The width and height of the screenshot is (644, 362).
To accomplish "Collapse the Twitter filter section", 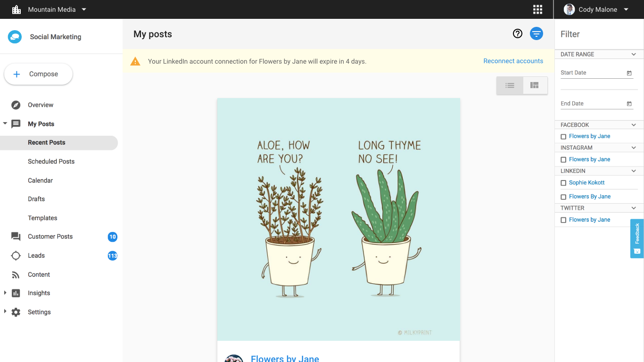I will [634, 208].
